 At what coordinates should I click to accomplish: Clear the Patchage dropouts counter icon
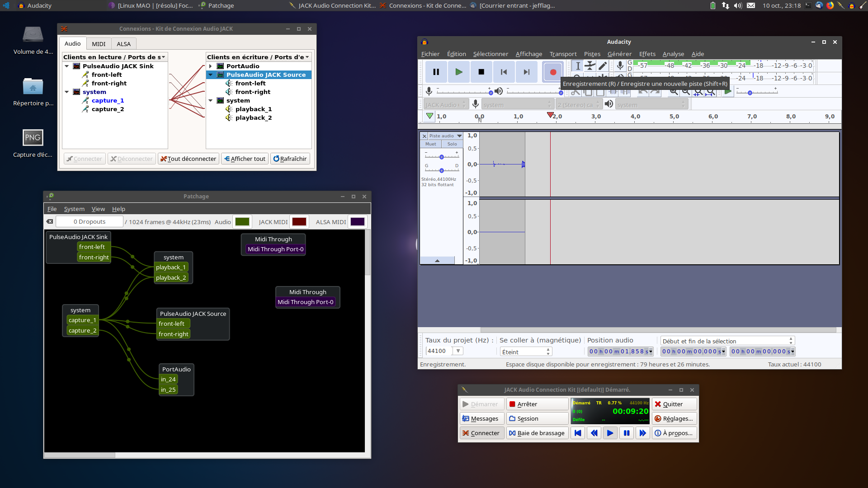tap(50, 221)
